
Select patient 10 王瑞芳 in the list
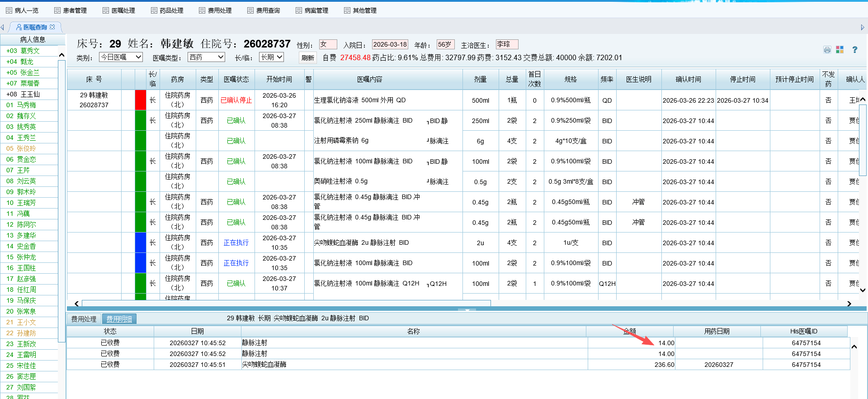(29, 203)
